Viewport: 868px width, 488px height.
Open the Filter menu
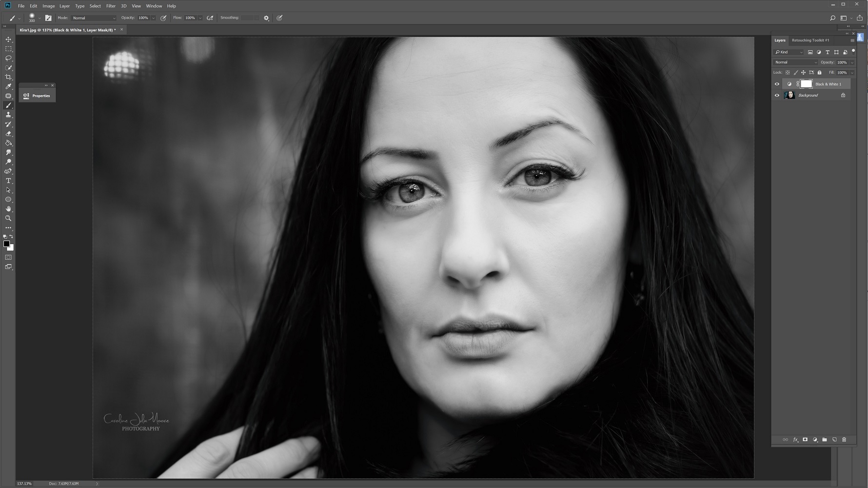click(x=111, y=6)
